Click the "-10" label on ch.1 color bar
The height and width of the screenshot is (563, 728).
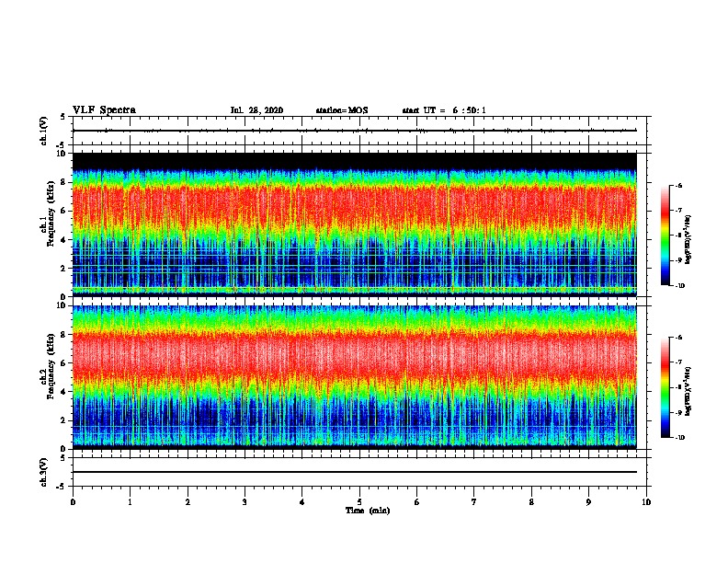680,286
